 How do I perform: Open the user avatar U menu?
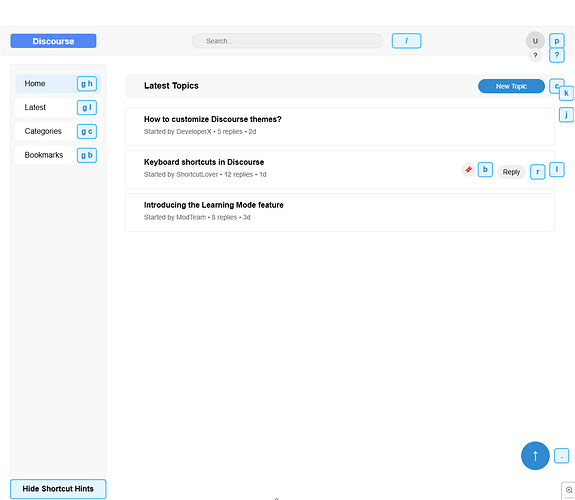535,41
